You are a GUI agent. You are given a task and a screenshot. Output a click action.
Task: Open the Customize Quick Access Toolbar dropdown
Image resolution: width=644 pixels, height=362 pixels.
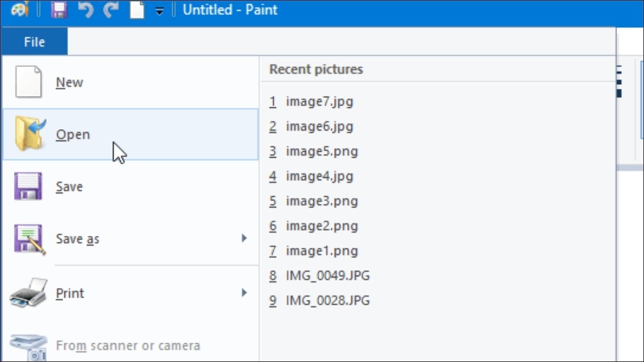(159, 11)
